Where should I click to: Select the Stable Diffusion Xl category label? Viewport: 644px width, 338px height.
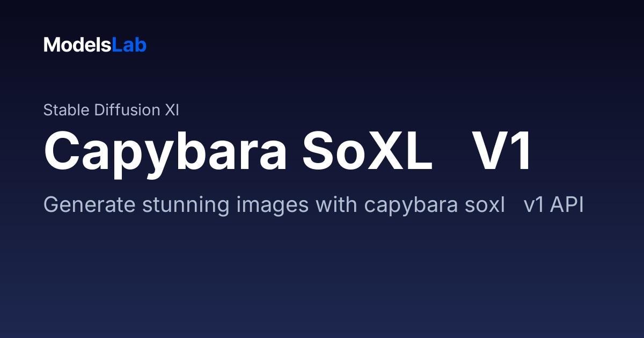[111, 110]
